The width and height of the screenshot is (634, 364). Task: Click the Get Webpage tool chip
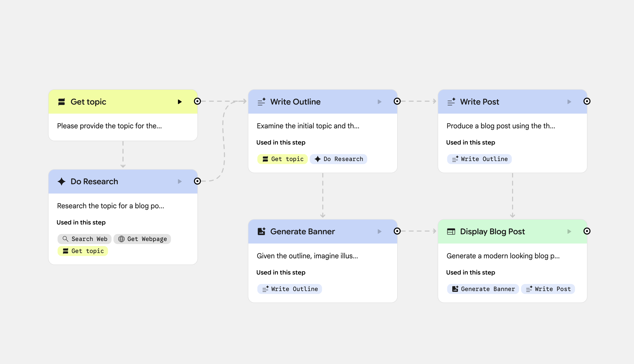142,239
